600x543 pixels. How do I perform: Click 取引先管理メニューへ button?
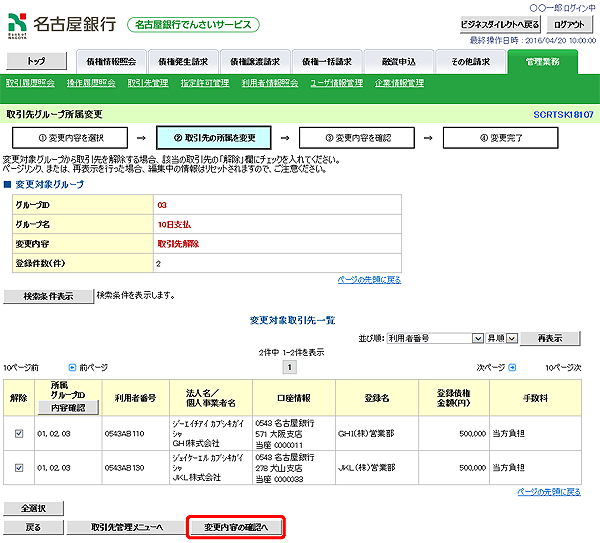127,527
